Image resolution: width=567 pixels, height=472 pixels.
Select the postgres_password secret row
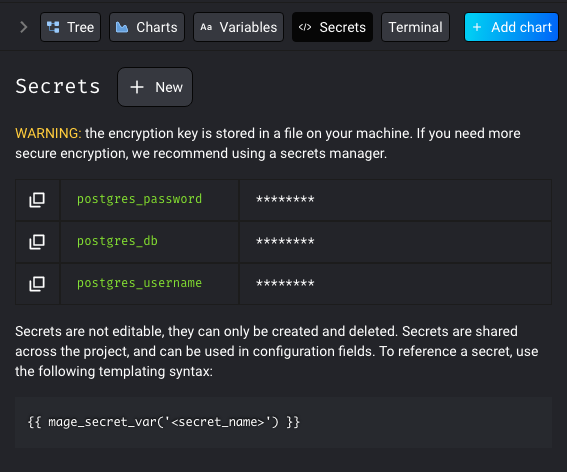tap(284, 200)
